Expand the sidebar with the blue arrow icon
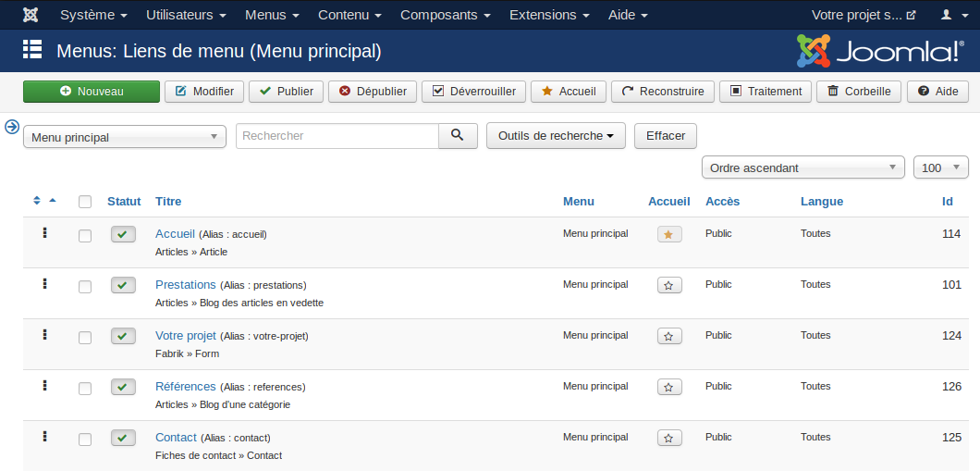The width and height of the screenshot is (980, 471). [12, 127]
